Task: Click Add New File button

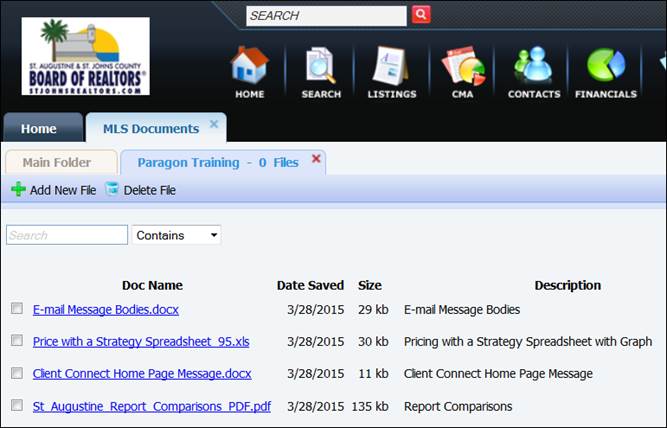Action: [x=54, y=190]
